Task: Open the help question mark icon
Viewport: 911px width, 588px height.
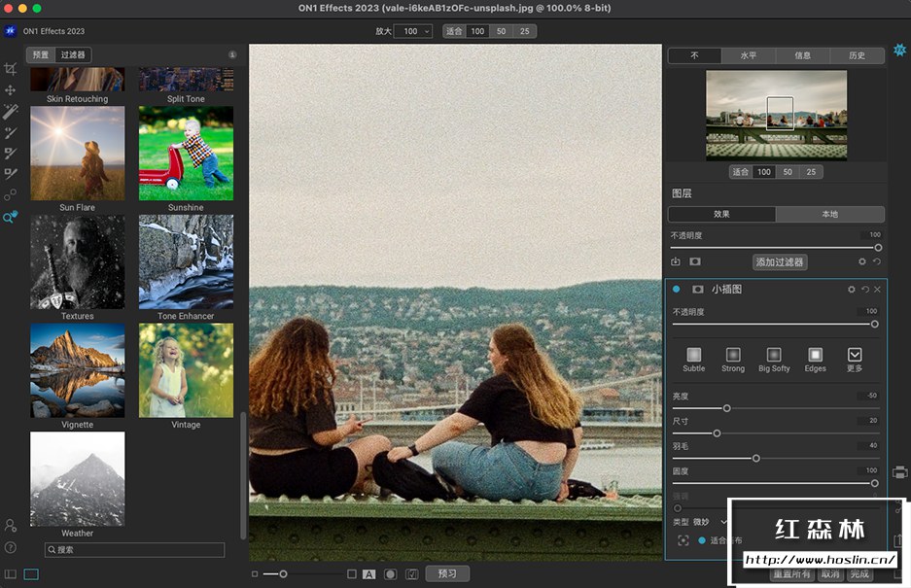Action: click(x=11, y=547)
